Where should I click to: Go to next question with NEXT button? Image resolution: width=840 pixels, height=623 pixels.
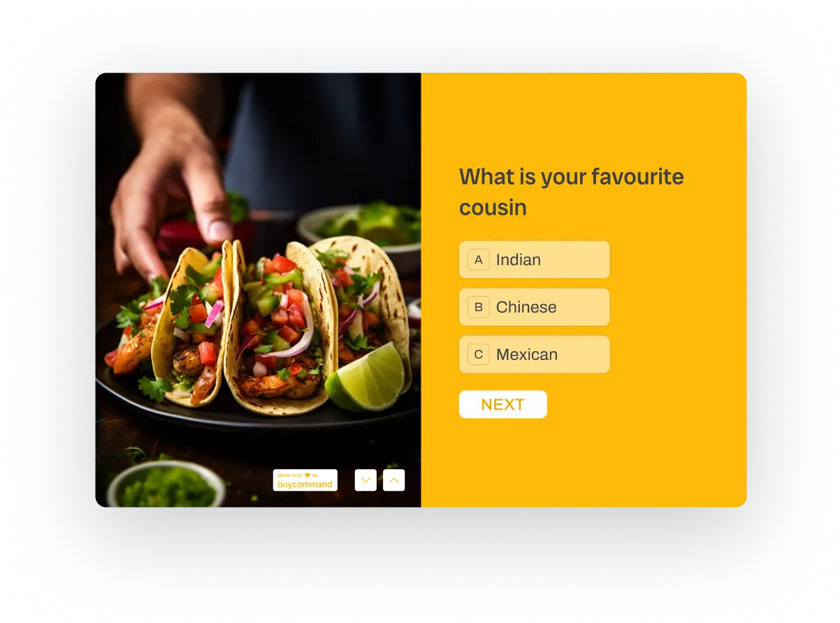point(502,404)
